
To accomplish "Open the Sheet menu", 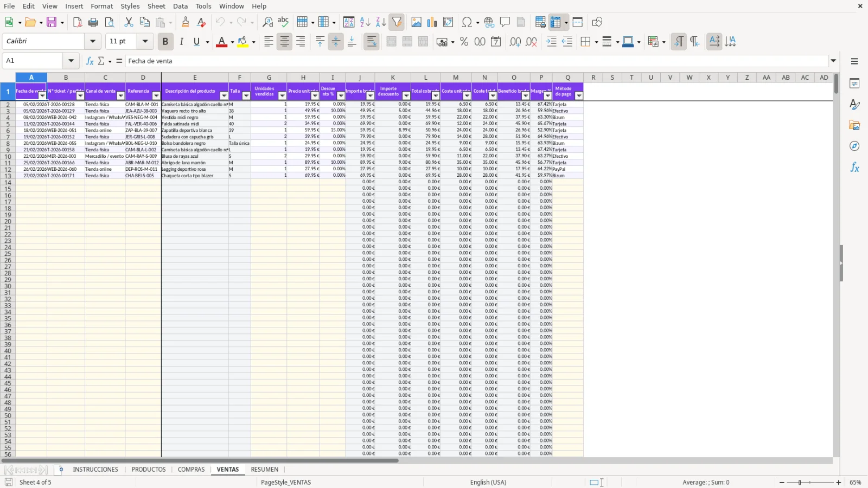I will 156,6.
